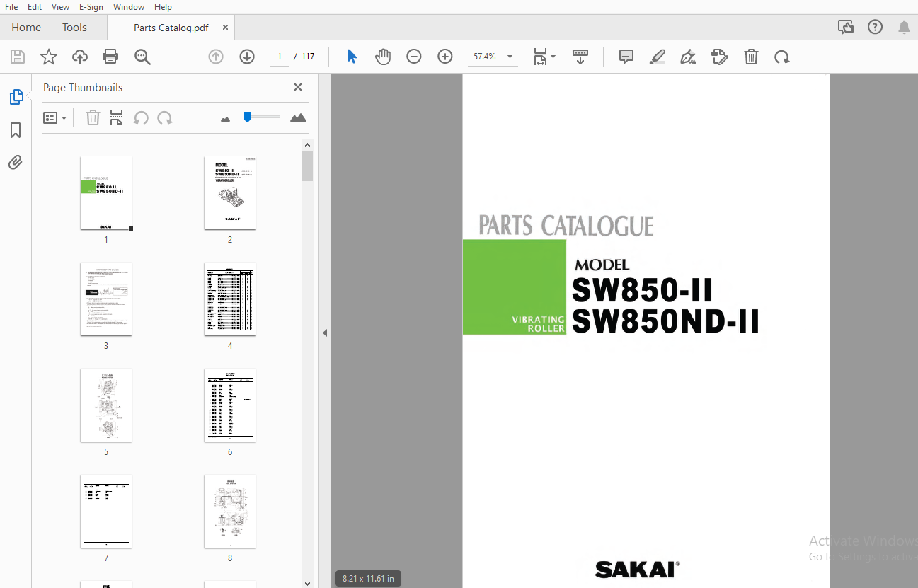Open the E-Sign menu
This screenshot has height=588, width=918.
click(91, 6)
